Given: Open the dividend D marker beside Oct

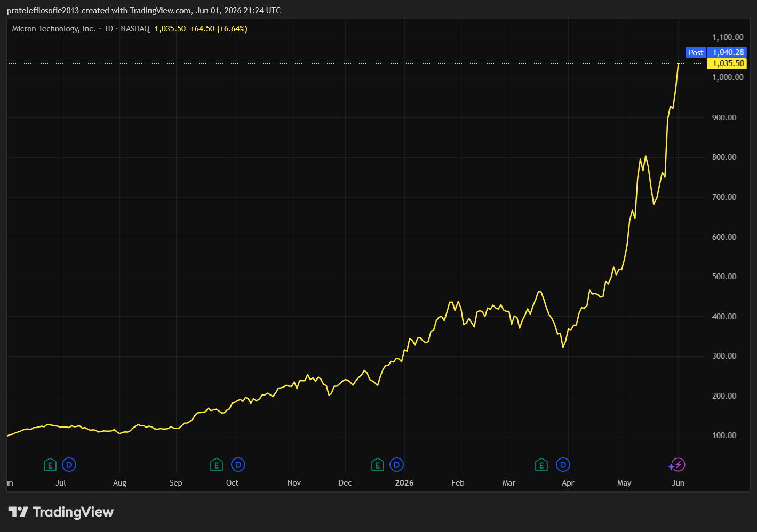Looking at the screenshot, I should (238, 465).
